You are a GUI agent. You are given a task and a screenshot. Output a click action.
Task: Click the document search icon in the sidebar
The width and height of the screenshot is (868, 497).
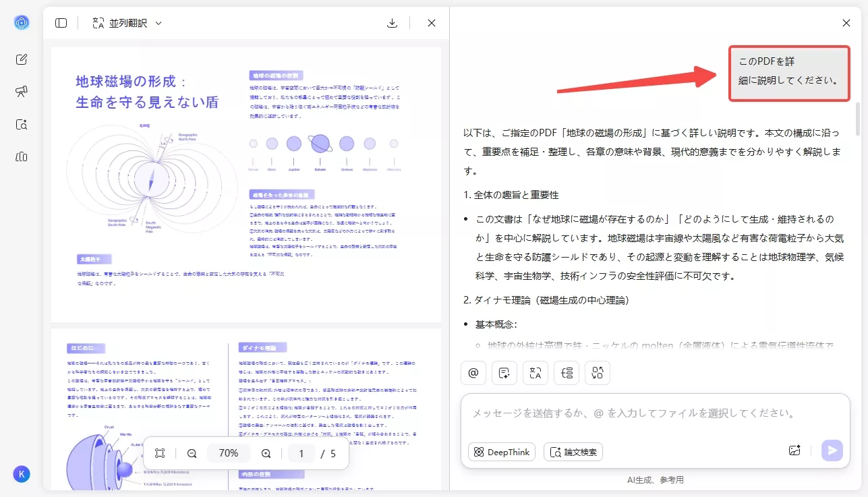[21, 124]
